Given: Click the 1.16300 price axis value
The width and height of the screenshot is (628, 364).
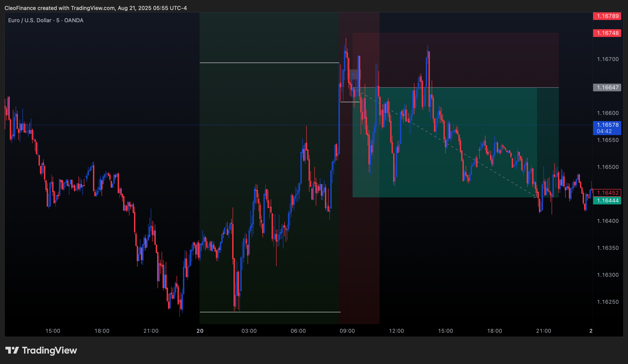Looking at the screenshot, I should tap(608, 275).
